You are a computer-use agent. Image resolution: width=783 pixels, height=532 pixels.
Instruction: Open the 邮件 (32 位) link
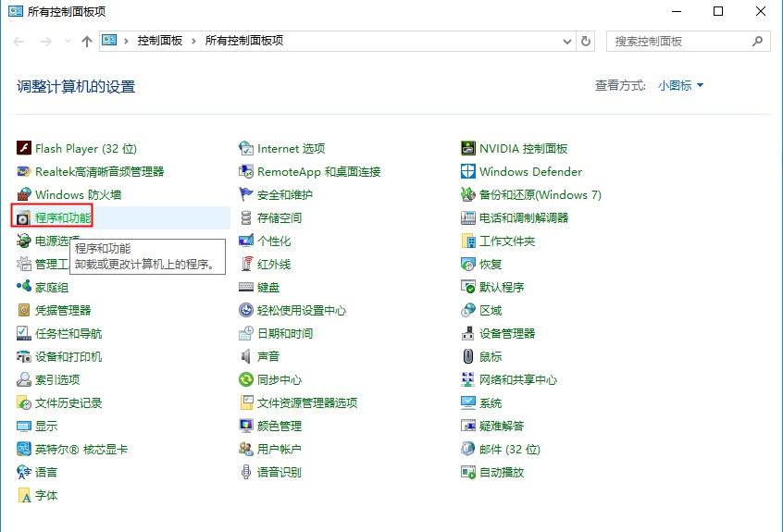[510, 449]
